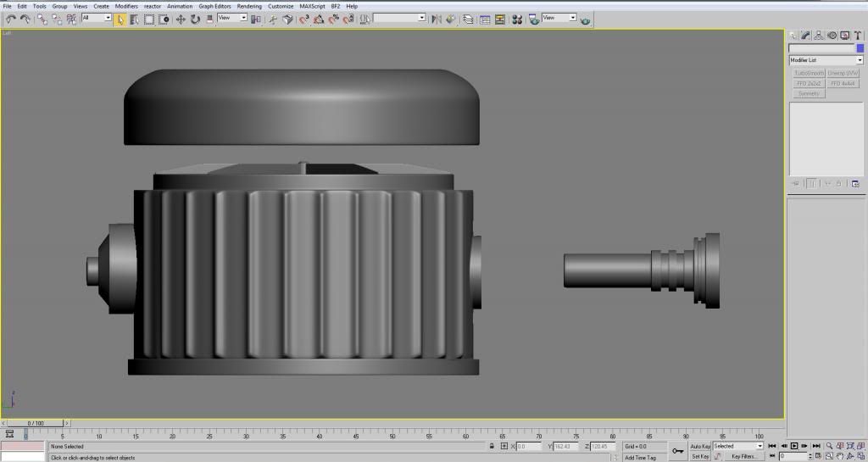This screenshot has height=462, width=868.
Task: Open the Utilities hammer panel tab
Action: click(856, 35)
